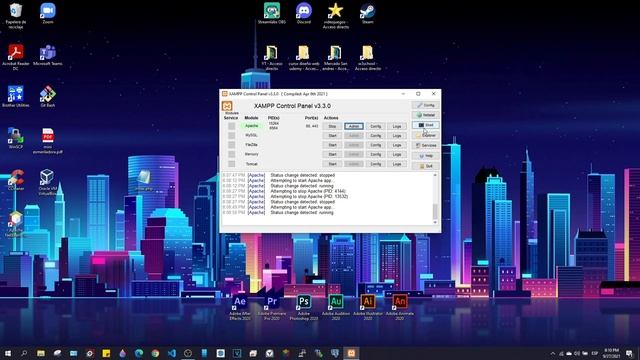The width and height of the screenshot is (640, 360).
Task: Select Adobe Photoshop desktop icon
Action: click(304, 307)
